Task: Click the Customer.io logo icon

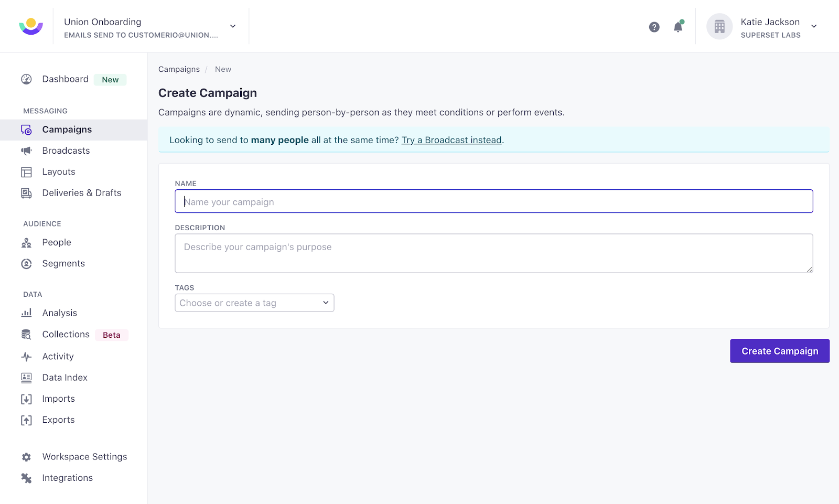Action: tap(31, 26)
